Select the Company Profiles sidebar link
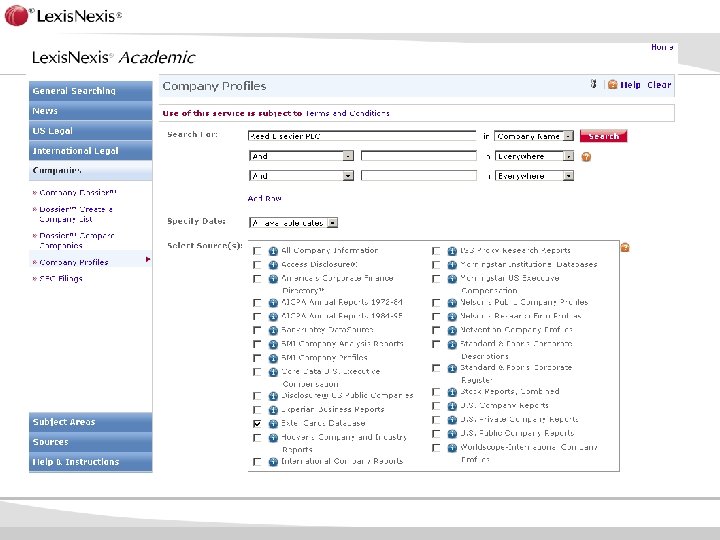 [73, 262]
